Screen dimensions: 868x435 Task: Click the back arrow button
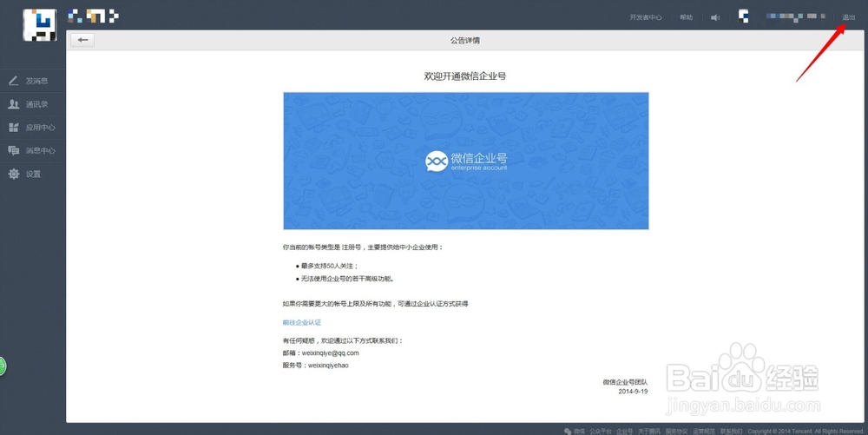pos(82,40)
